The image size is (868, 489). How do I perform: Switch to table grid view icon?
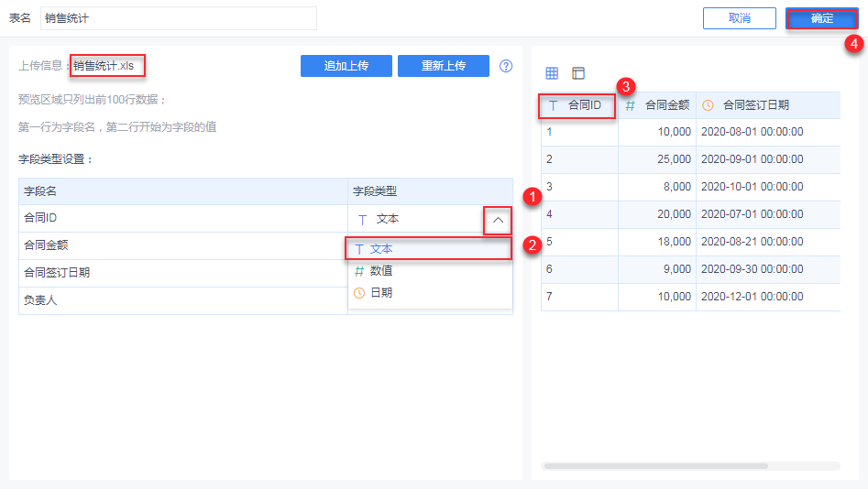pos(552,73)
